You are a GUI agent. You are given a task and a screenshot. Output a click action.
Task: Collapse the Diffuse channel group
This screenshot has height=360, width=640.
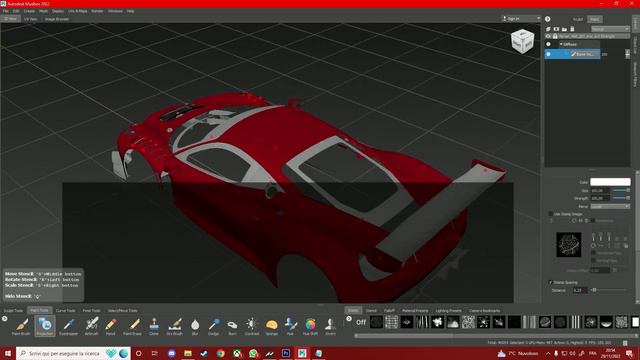coord(561,44)
